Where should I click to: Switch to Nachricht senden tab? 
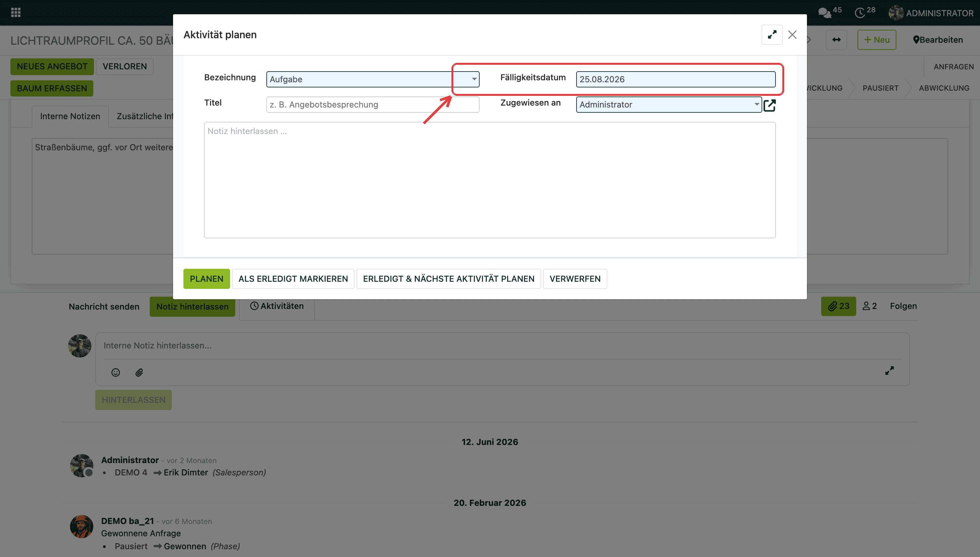[104, 307]
